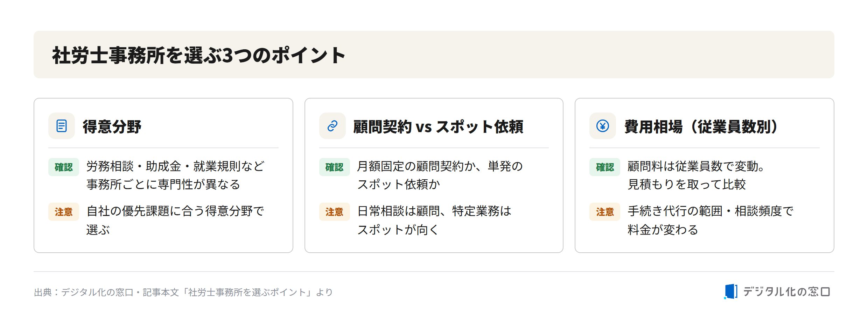Click the main title 社労士事務所を選ぶ3つのポイント
The height and width of the screenshot is (332, 868).
tap(199, 55)
